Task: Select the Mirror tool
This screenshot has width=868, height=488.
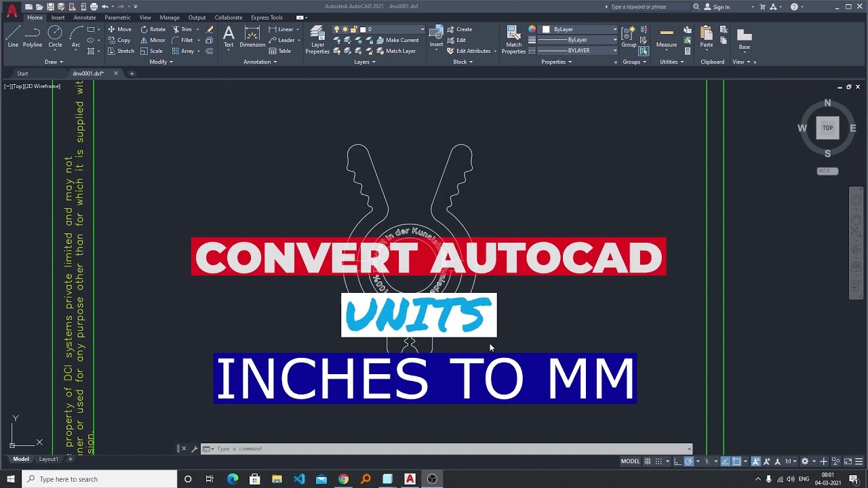Action: (154, 40)
